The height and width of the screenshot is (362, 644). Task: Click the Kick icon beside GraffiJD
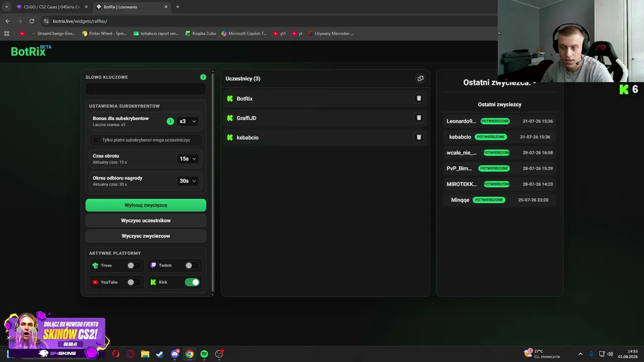pos(230,118)
